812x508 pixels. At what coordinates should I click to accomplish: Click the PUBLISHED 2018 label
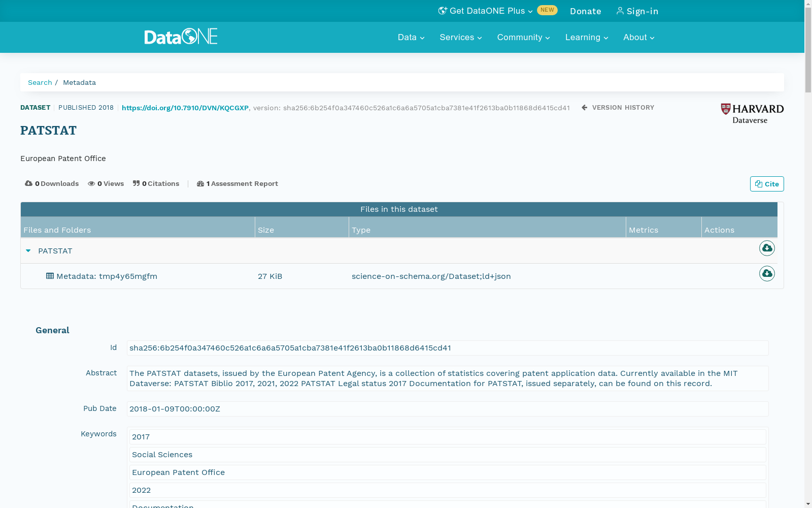[86, 107]
